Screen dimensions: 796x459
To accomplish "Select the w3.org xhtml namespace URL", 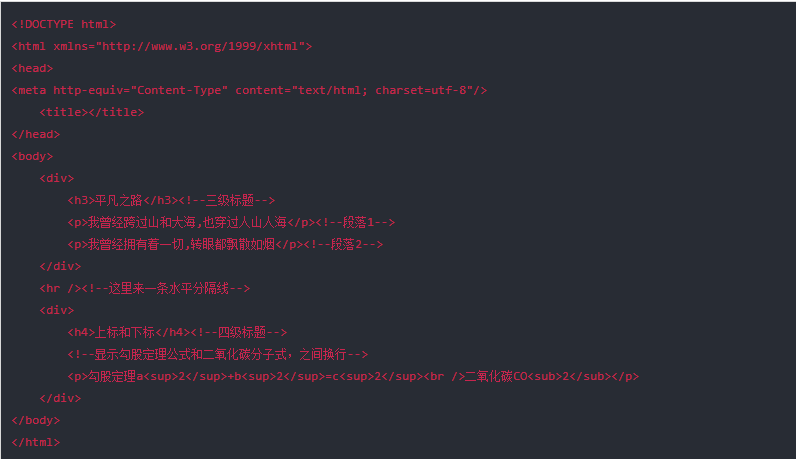I will click(200, 46).
